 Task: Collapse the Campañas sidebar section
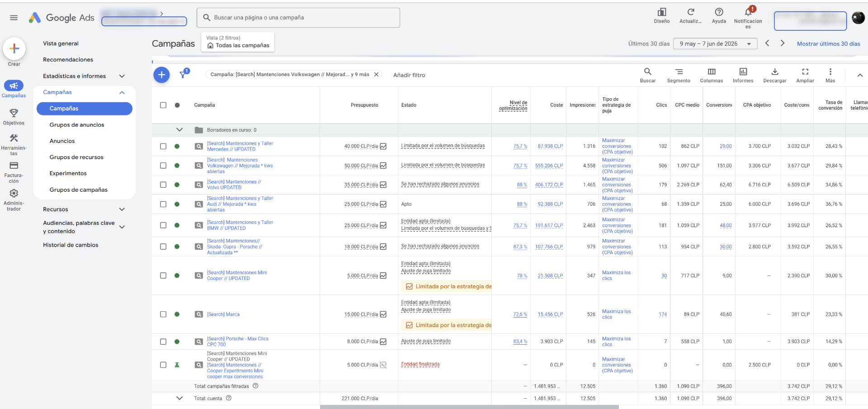coord(122,92)
